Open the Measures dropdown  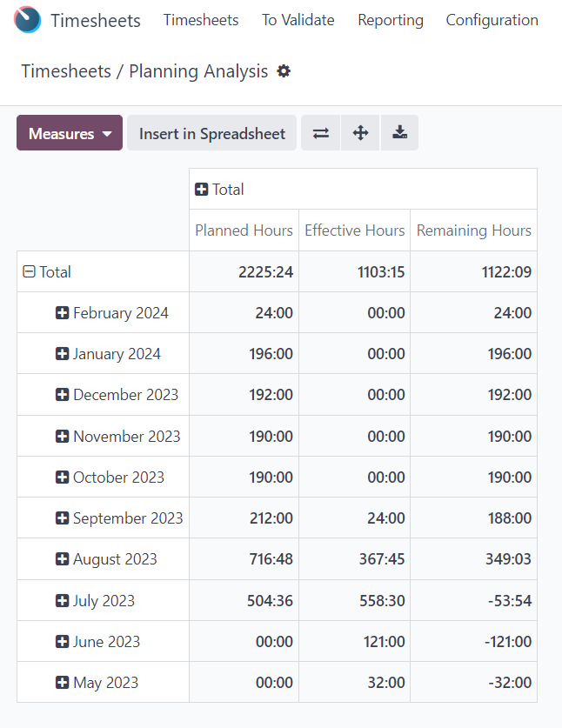(x=70, y=133)
